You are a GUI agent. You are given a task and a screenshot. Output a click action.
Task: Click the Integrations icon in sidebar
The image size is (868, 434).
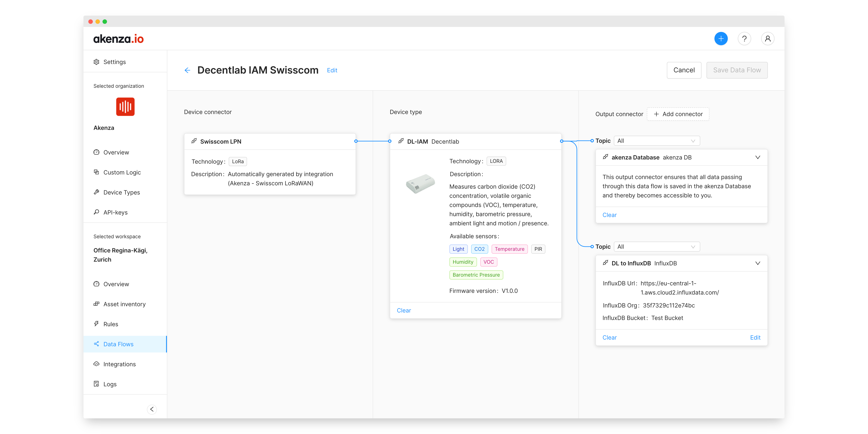click(96, 364)
